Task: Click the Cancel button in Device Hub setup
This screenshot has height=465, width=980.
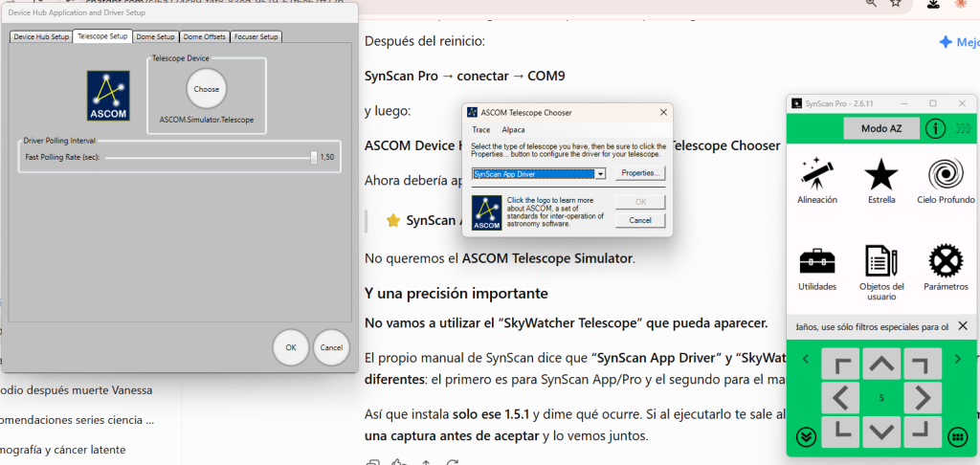Action: (x=331, y=347)
